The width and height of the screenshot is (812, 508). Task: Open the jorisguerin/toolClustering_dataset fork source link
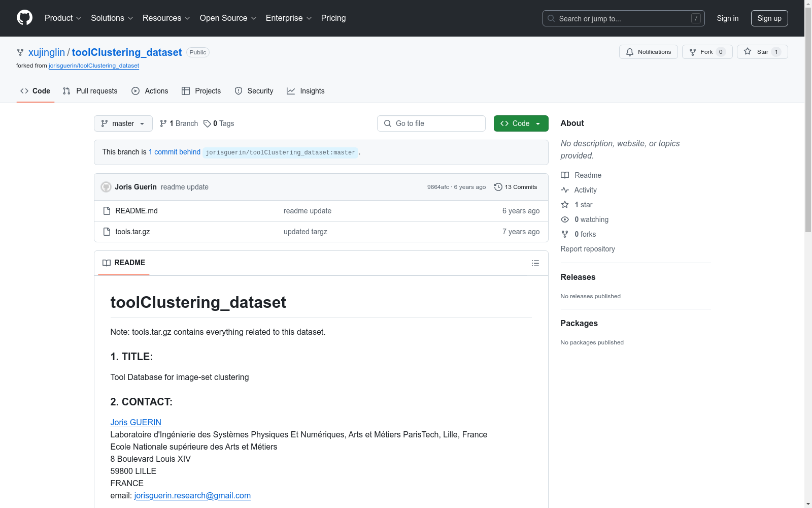click(94, 66)
